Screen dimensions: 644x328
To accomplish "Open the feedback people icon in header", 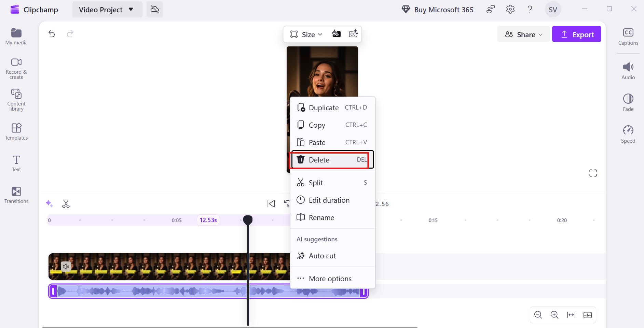I will pos(491,10).
